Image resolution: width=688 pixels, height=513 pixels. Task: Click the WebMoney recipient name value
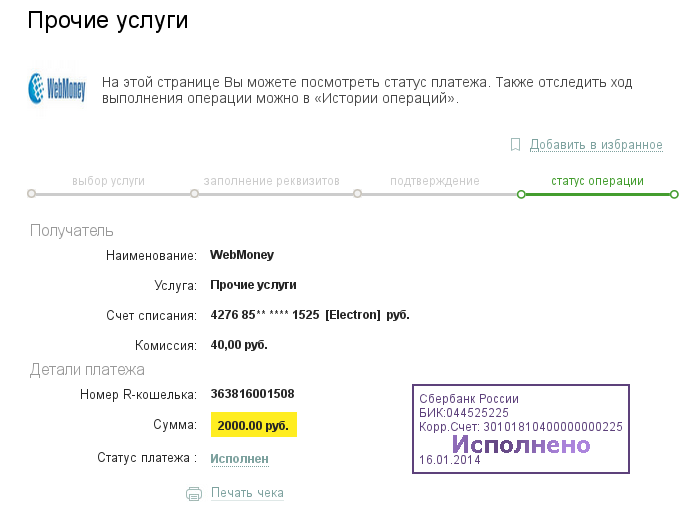[242, 255]
